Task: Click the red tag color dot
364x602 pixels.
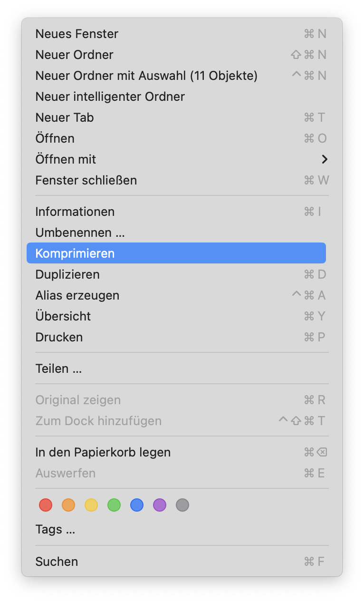Action: pos(46,505)
